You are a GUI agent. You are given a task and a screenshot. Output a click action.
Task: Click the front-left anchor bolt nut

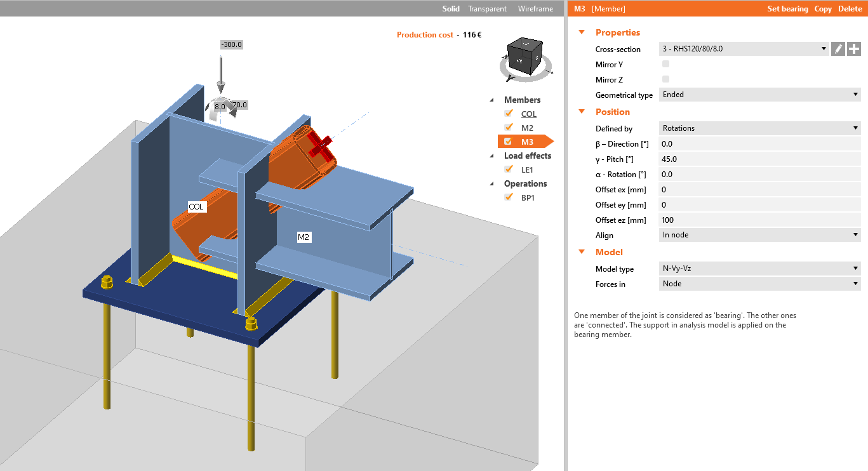pos(107,281)
